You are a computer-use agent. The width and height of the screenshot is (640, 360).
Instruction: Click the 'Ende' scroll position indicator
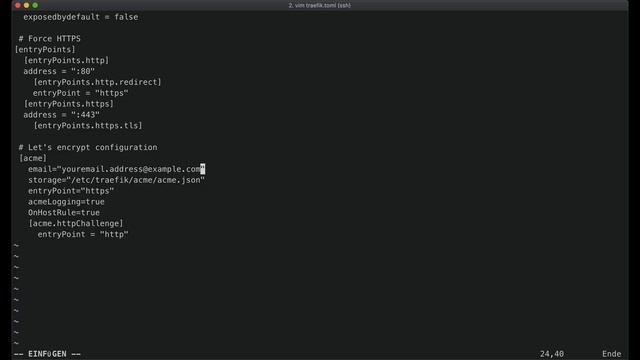click(x=611, y=354)
